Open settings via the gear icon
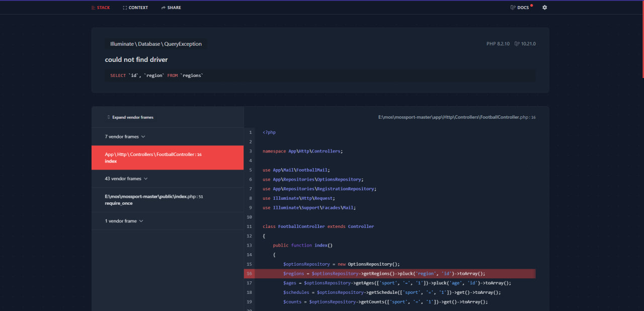The image size is (644, 311). tap(544, 8)
